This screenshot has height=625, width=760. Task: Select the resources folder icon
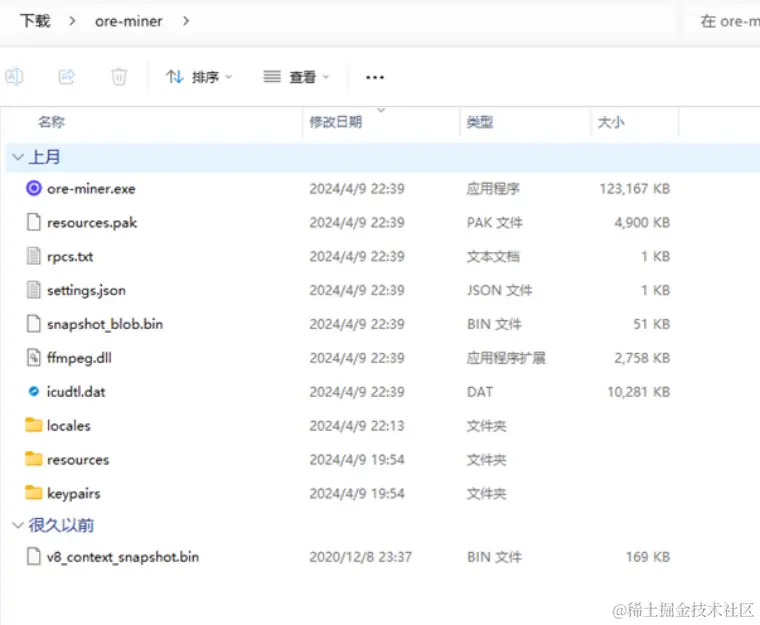point(33,459)
